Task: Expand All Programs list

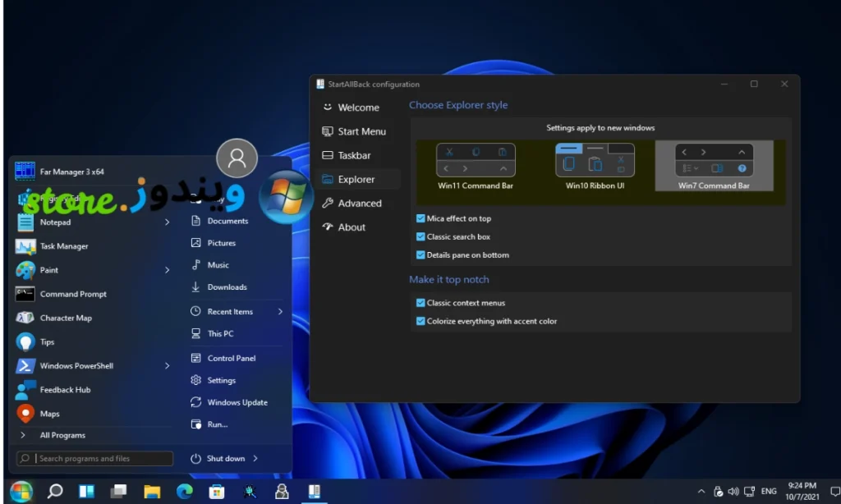Action: pos(62,435)
